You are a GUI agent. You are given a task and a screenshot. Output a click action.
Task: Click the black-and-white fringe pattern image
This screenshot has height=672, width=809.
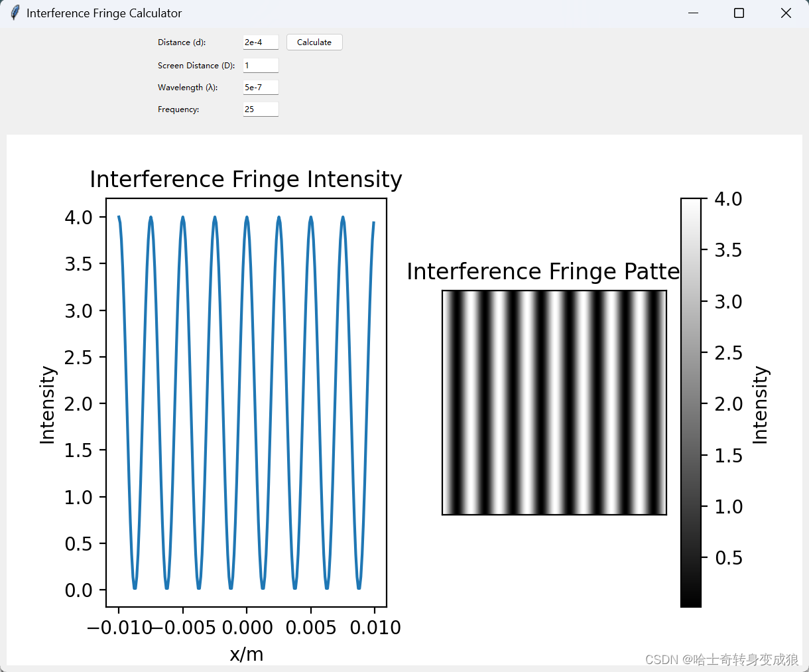click(554, 403)
